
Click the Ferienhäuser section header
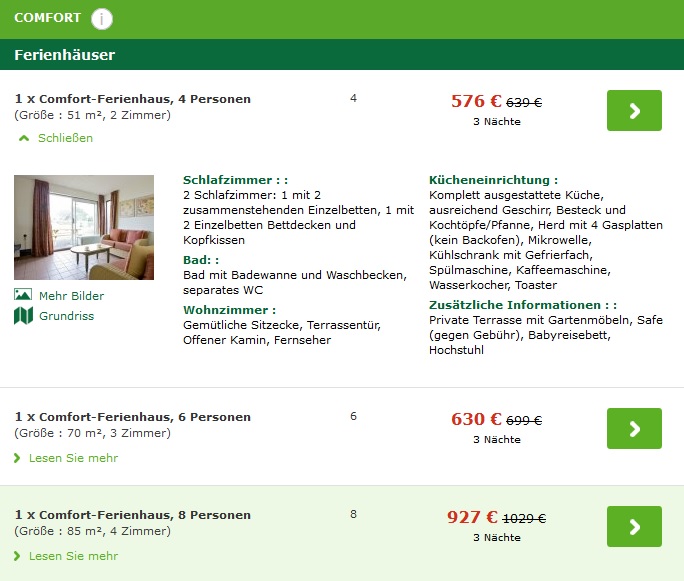point(65,55)
